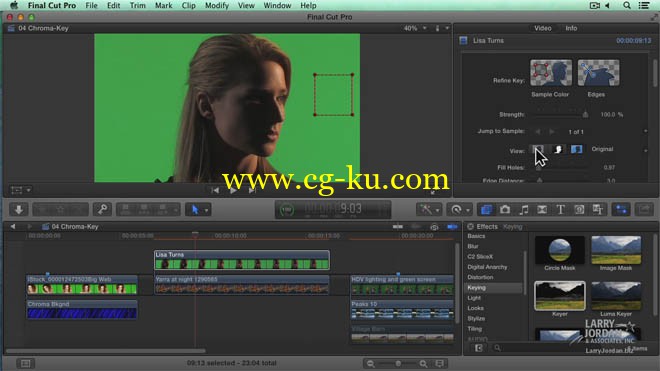Select the Keyer effect thumbnail
The height and width of the screenshot is (371, 660).
tap(559, 296)
